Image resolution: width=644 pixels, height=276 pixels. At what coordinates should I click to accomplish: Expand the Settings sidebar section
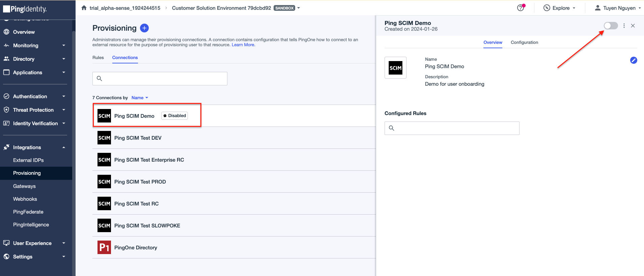pos(64,256)
